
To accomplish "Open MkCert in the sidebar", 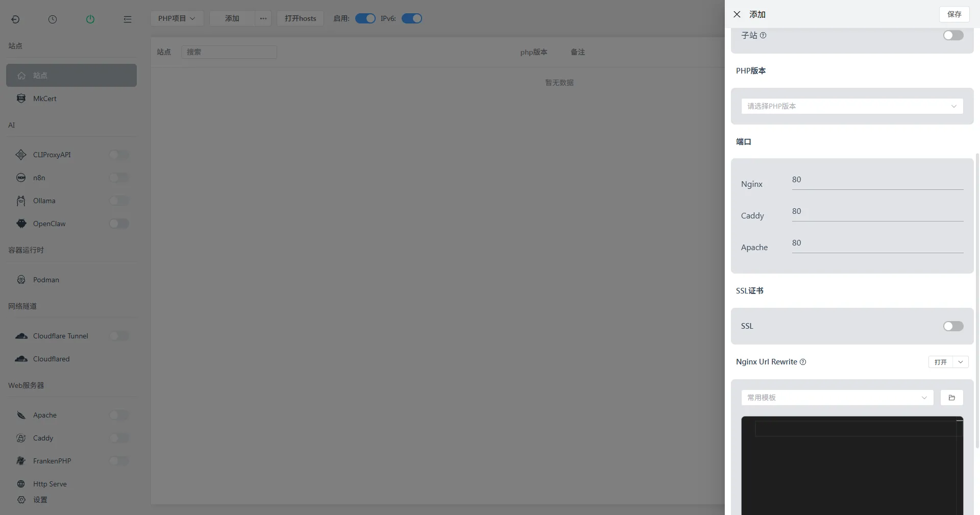I will pyautogui.click(x=71, y=99).
